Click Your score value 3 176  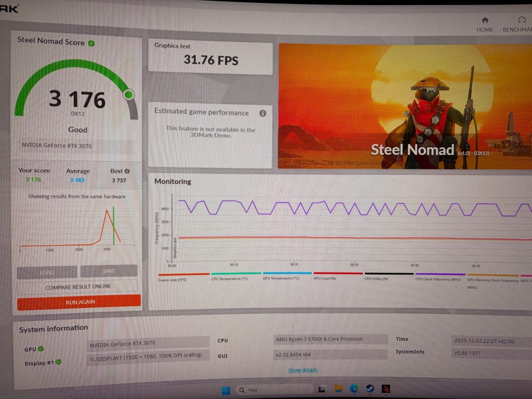pos(33,180)
